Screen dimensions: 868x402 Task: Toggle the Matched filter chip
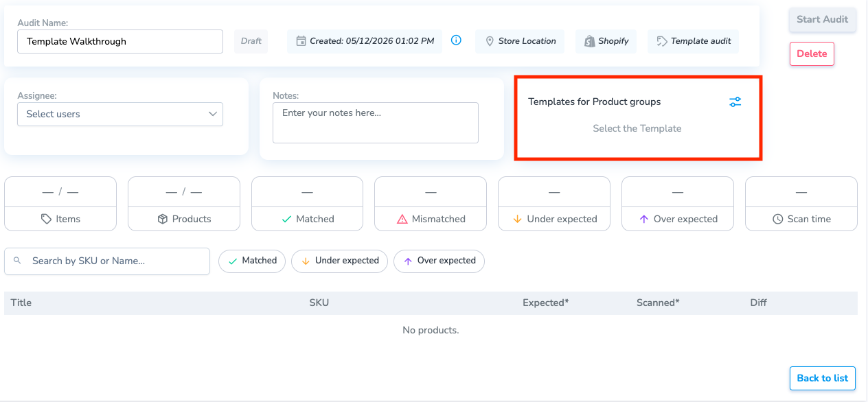252,261
